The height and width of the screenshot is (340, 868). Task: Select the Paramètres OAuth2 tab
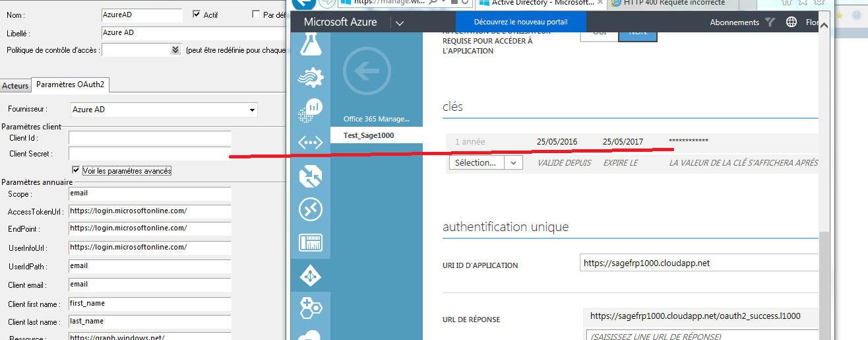pos(71,85)
